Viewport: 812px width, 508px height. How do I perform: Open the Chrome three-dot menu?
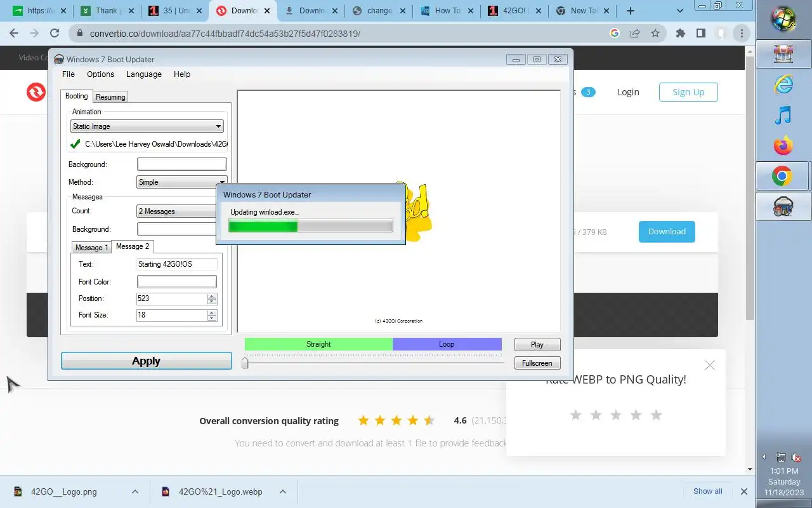coord(742,34)
